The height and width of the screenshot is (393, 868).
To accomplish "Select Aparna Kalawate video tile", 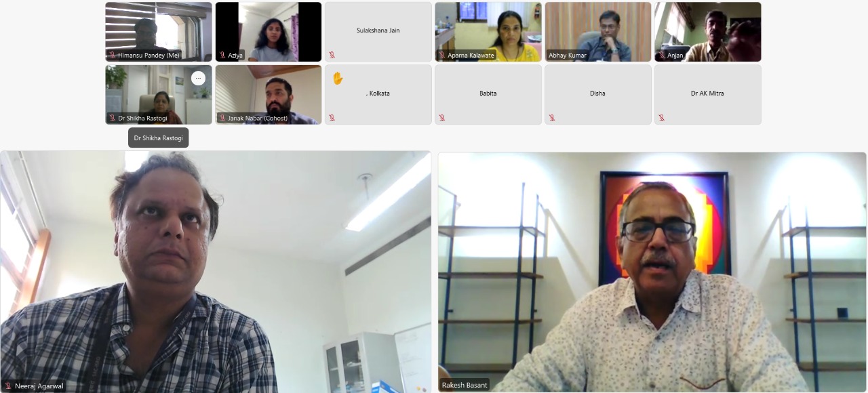I will [488, 32].
